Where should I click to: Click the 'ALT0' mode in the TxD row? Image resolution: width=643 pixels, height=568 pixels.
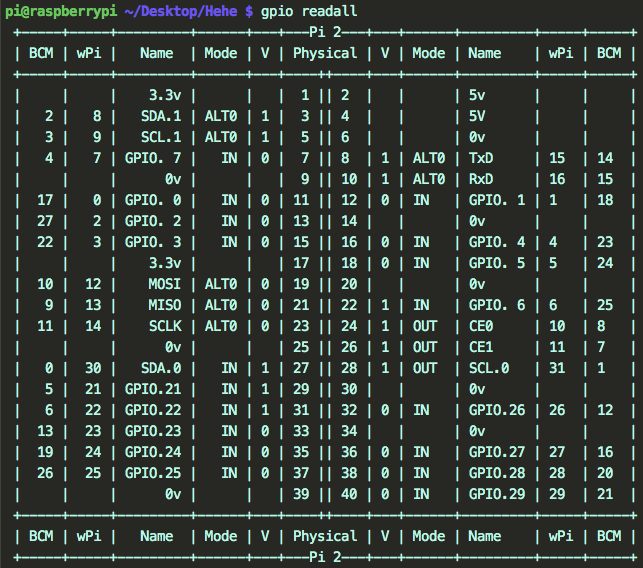point(429,158)
